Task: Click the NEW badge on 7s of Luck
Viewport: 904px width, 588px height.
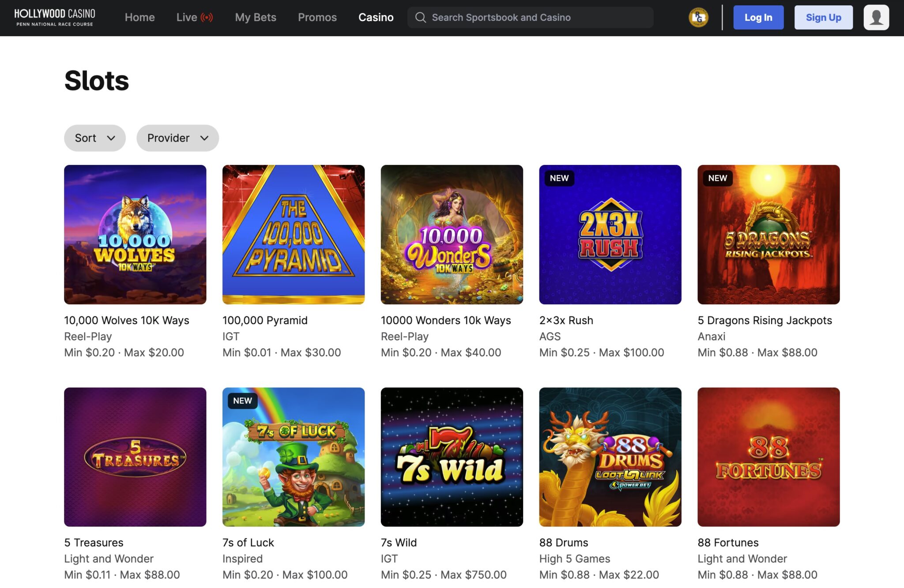Action: [242, 401]
